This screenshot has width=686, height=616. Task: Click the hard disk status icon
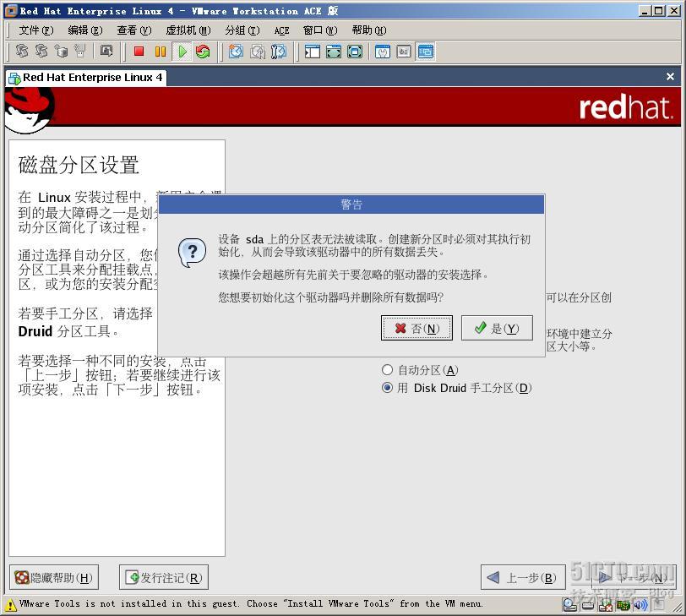588,606
